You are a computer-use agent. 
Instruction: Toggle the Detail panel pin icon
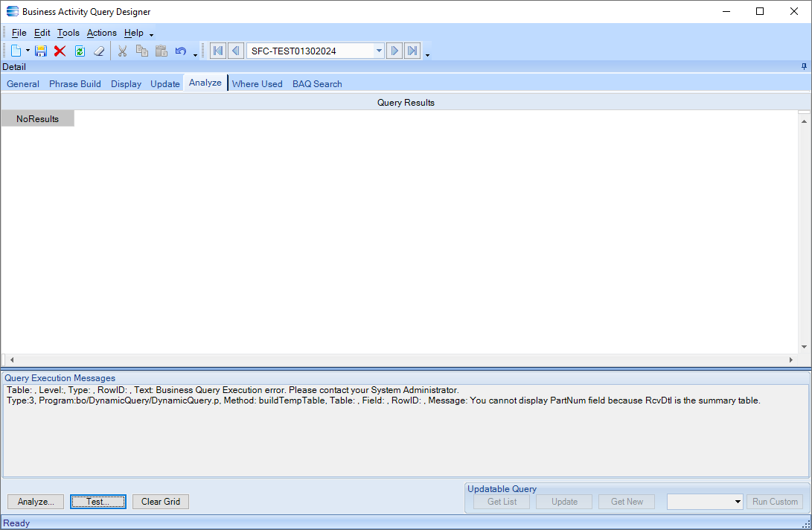pos(804,66)
